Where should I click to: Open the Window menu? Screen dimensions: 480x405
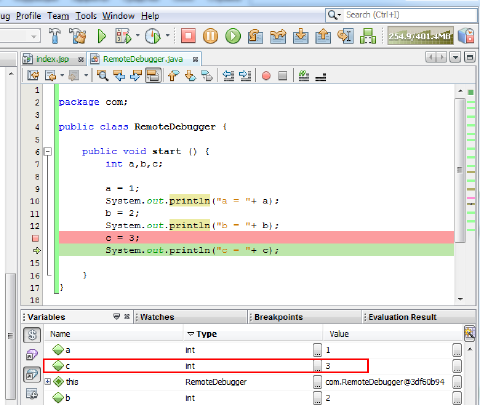(118, 16)
